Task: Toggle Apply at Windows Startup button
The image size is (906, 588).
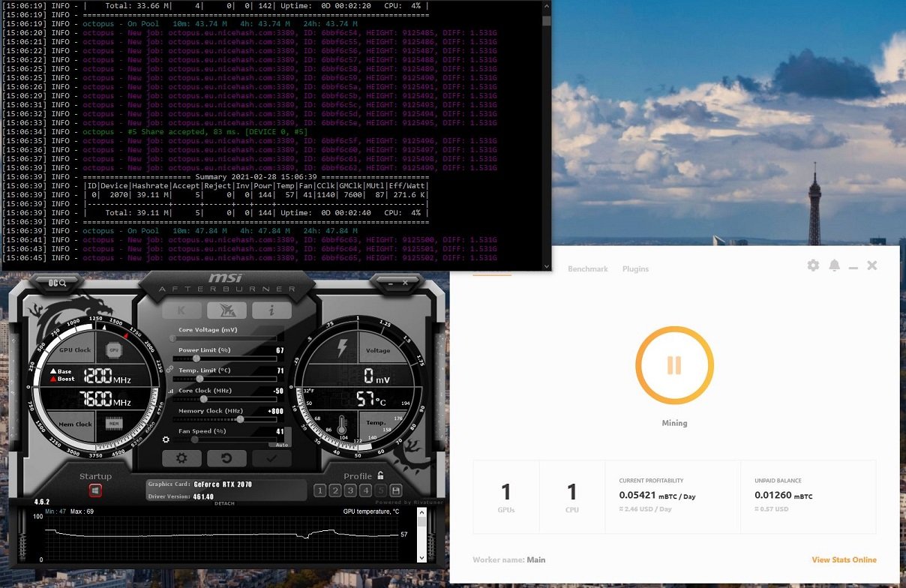Action: click(96, 490)
